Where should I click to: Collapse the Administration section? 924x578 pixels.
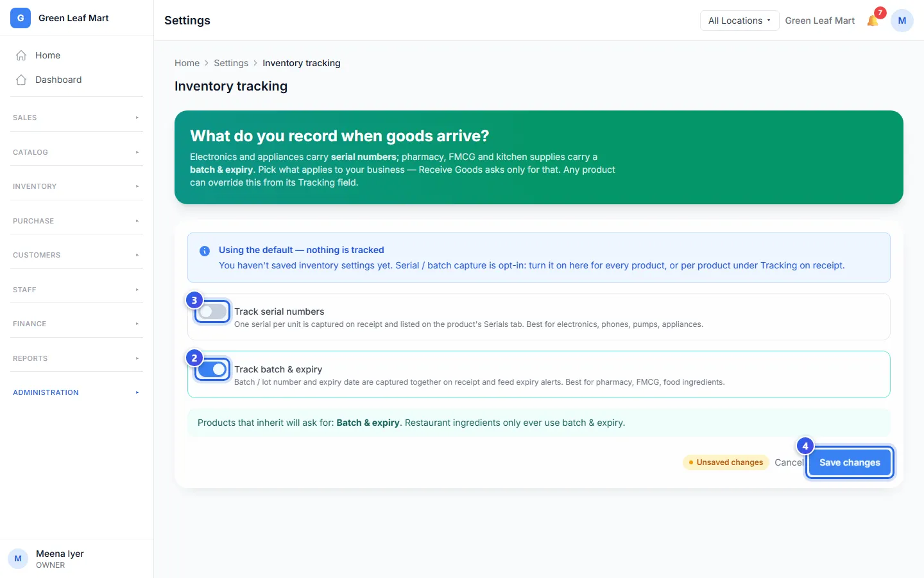77,392
